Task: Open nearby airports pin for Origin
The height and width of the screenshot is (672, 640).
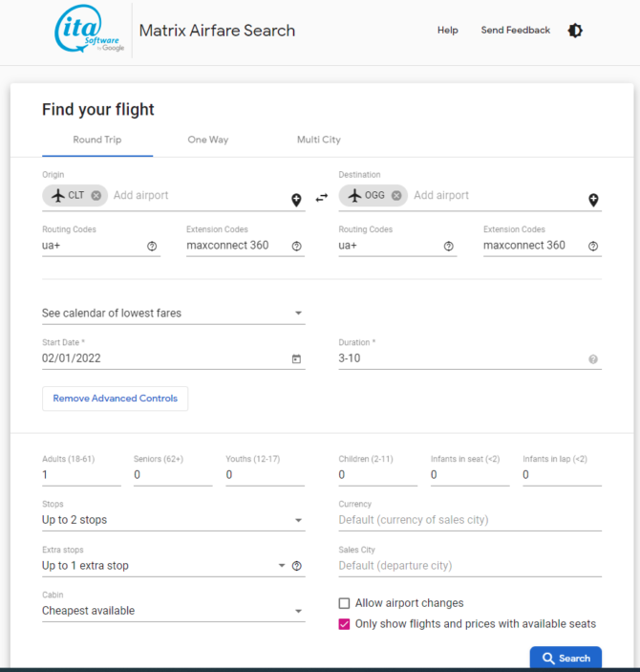Action: [x=296, y=200]
